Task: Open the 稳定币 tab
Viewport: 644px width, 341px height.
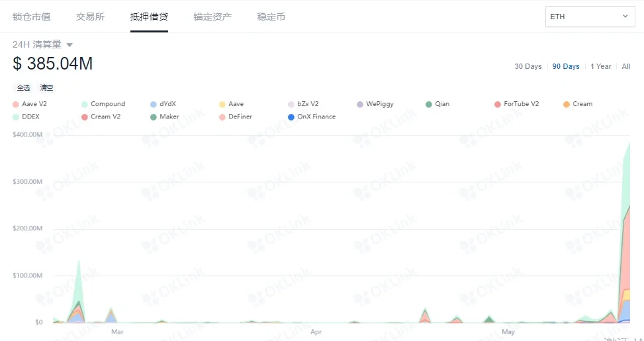Action: [x=271, y=17]
